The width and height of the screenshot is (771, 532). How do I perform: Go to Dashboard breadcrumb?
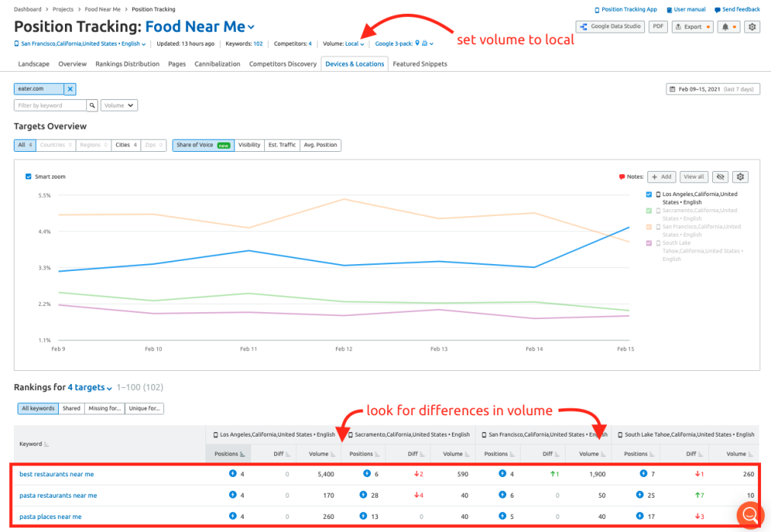27,9
